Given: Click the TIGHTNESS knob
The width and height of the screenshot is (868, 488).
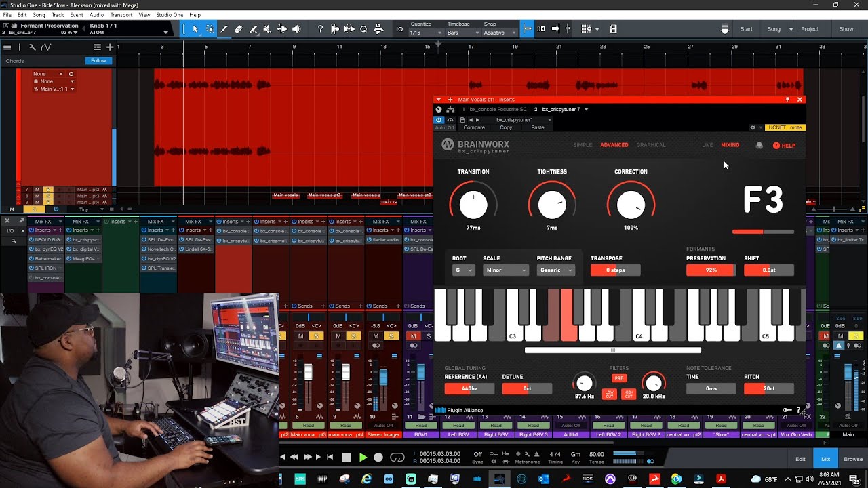Looking at the screenshot, I should pyautogui.click(x=552, y=205).
